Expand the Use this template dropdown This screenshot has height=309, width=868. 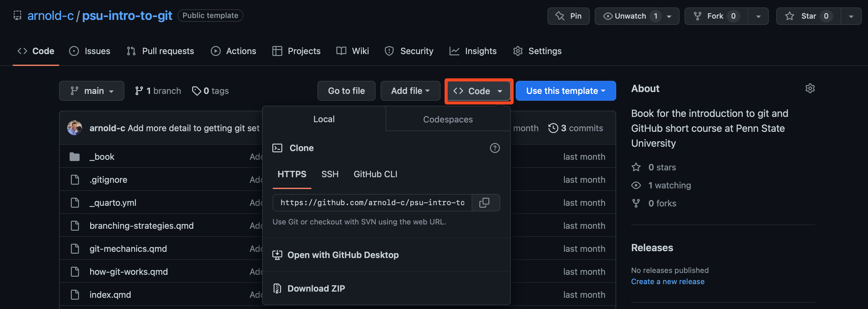566,91
